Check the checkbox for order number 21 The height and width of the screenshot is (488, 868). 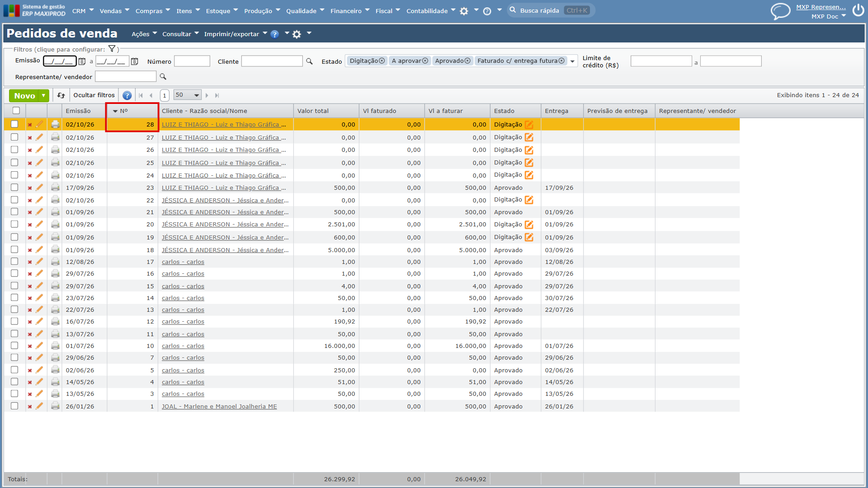[14, 212]
